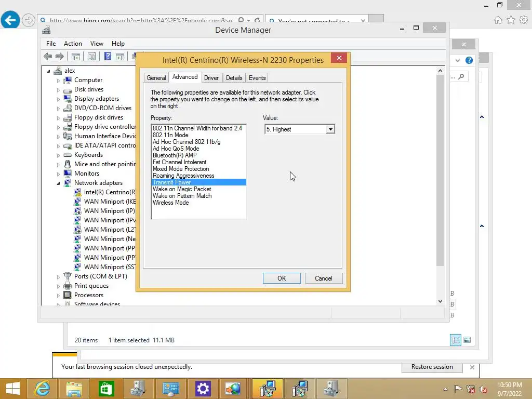Click Cancel in the Properties dialog

[324, 278]
